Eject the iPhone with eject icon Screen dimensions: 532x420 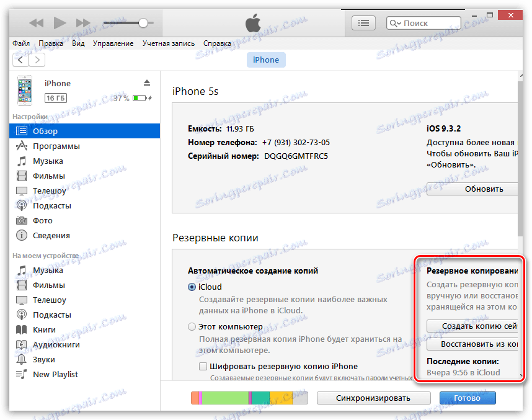click(146, 83)
